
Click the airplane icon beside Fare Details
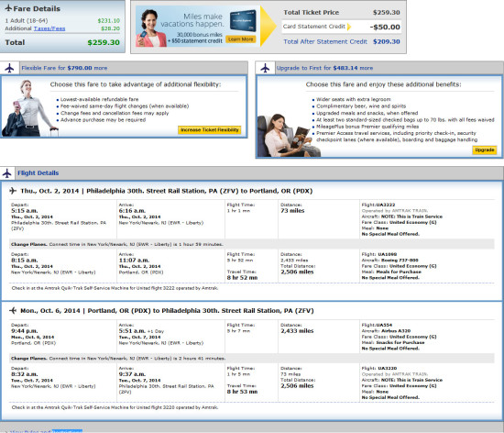[x=8, y=8]
